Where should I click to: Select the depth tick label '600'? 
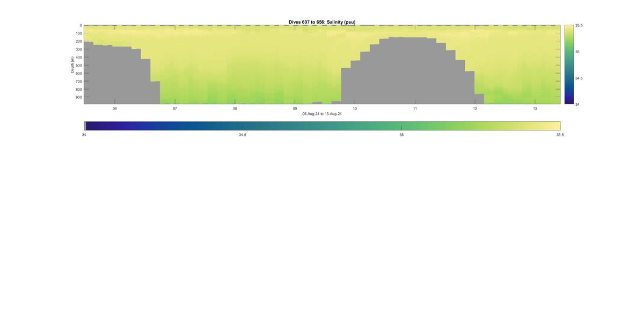click(79, 74)
